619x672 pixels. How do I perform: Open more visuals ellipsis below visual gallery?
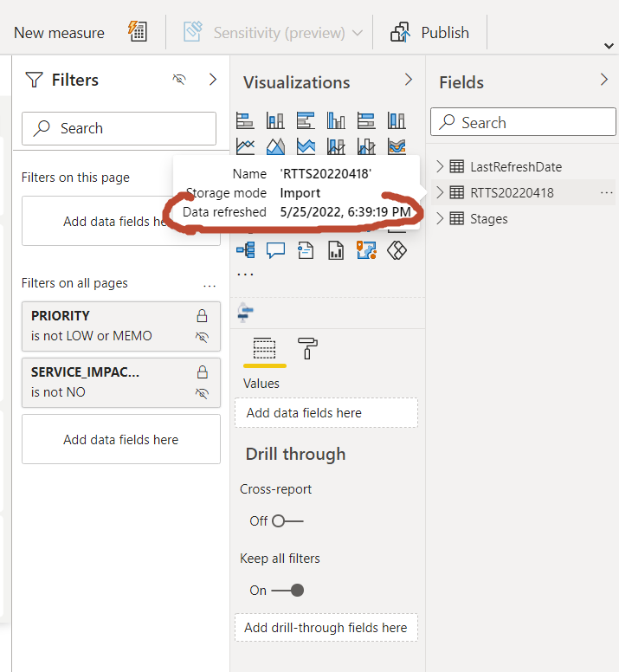tap(246, 274)
